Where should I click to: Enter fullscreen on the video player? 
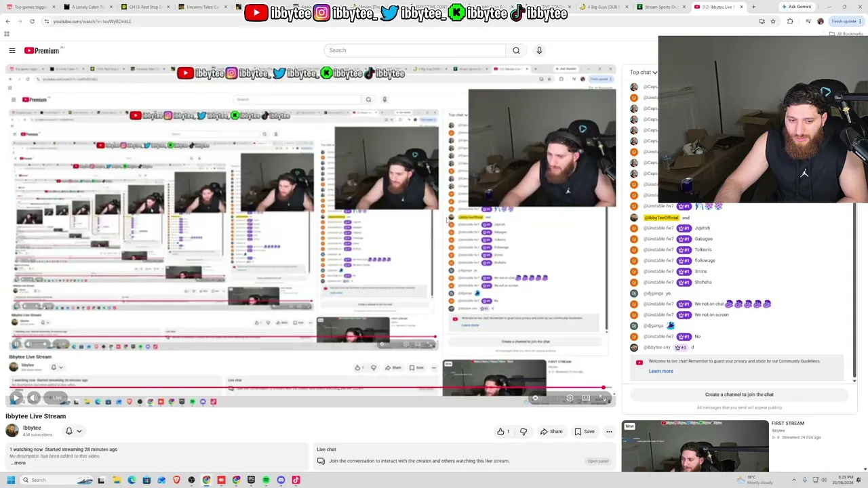pos(603,398)
